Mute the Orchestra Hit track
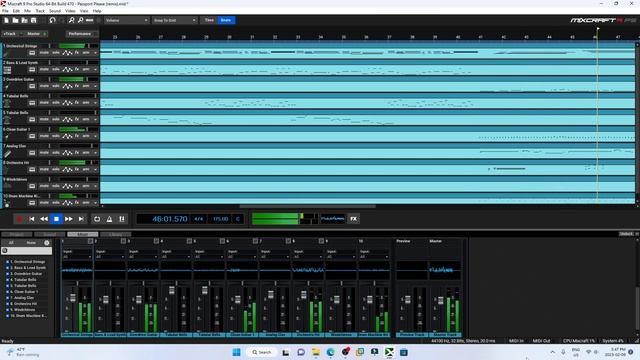This screenshot has height=360, width=640. tap(44, 169)
